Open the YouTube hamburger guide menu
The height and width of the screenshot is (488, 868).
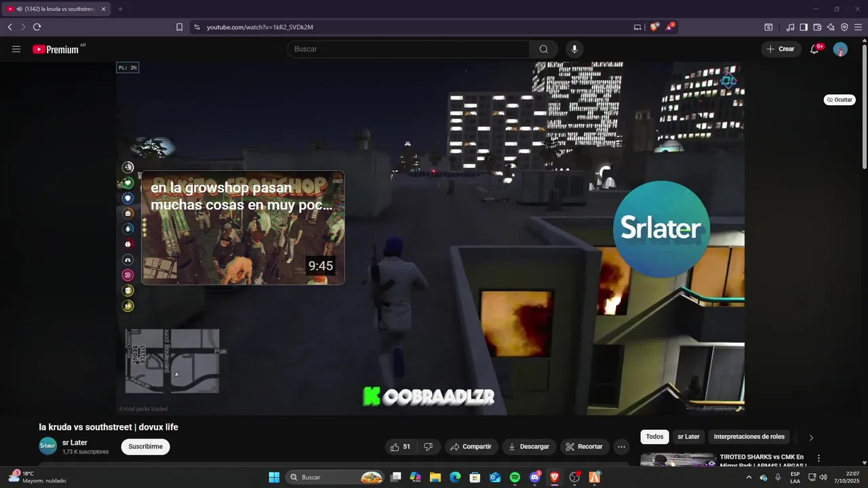[16, 49]
